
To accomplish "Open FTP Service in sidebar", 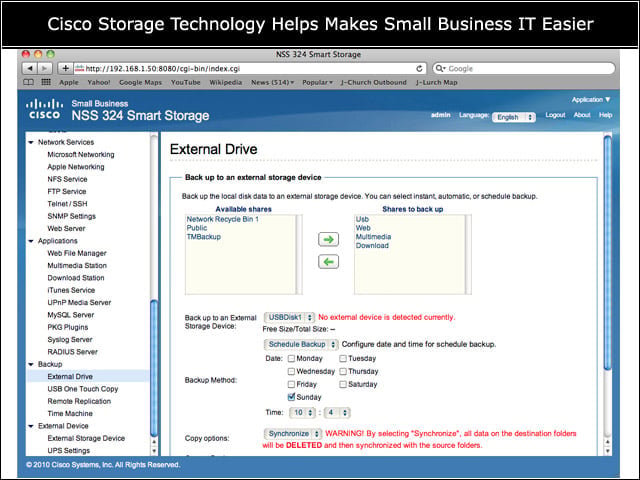I will [67, 191].
